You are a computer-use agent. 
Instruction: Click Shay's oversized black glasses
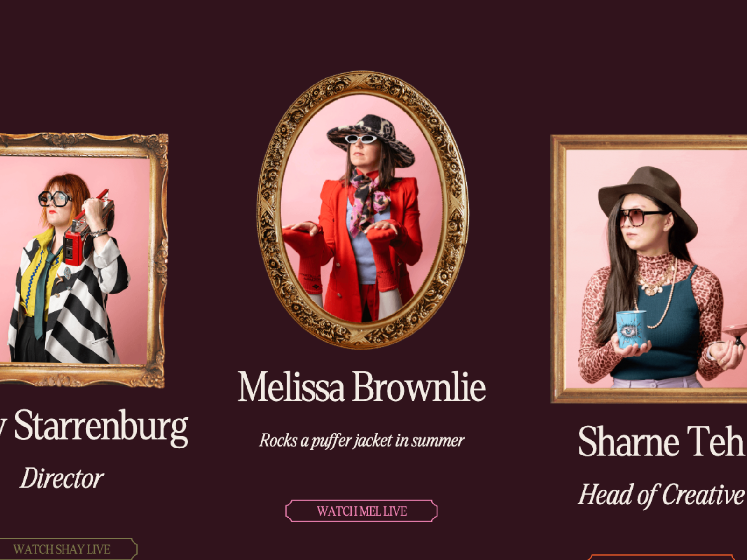coord(55,198)
